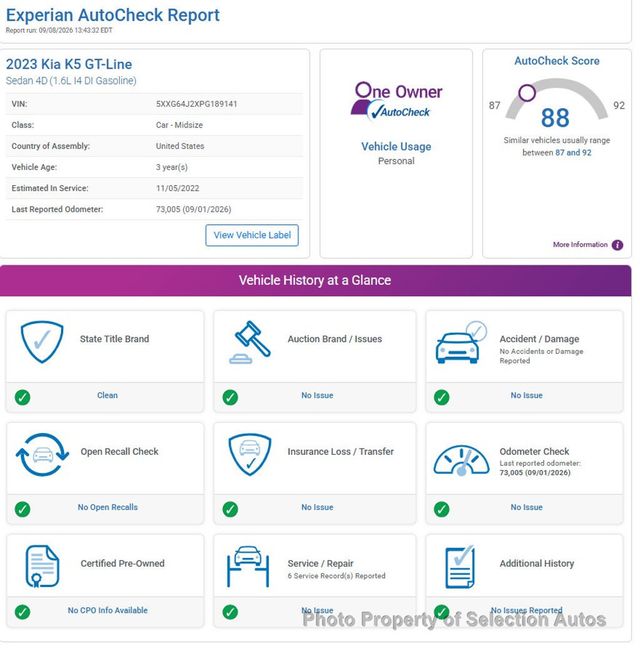Click the Clean status link
Image resolution: width=640 pixels, height=648 pixels.
point(107,395)
